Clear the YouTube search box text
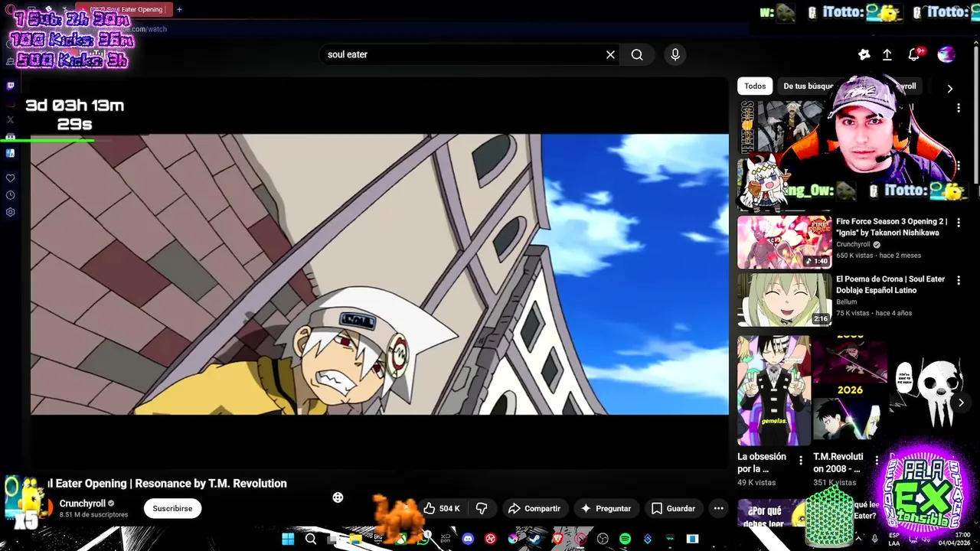 (610, 54)
